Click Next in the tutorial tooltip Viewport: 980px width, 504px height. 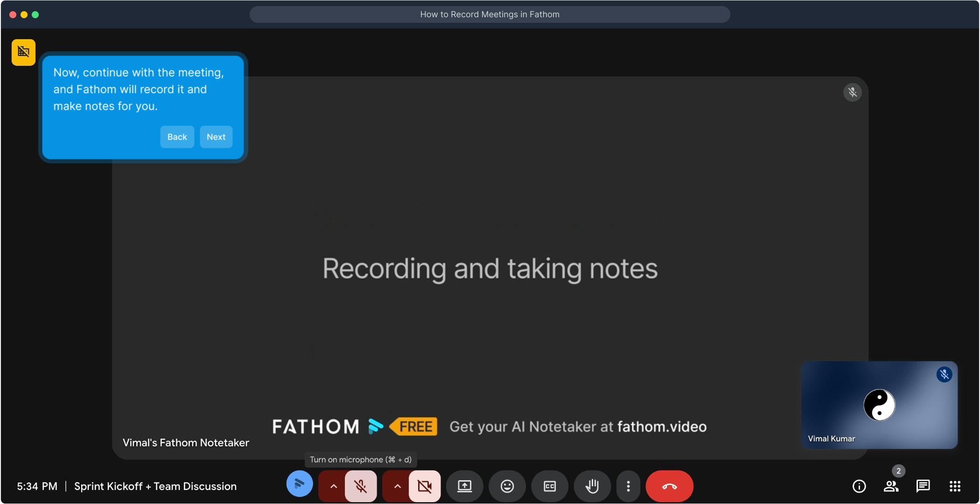[216, 137]
